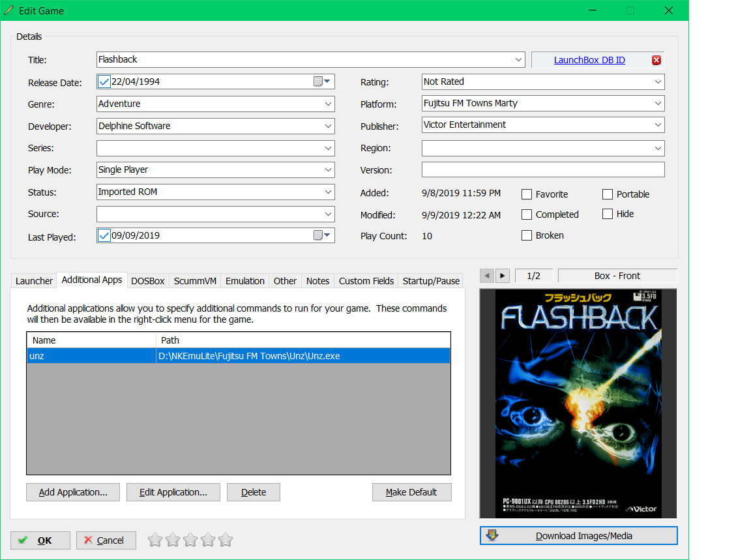The width and height of the screenshot is (751, 560).
Task: Rate the game three stars
Action: 190,540
